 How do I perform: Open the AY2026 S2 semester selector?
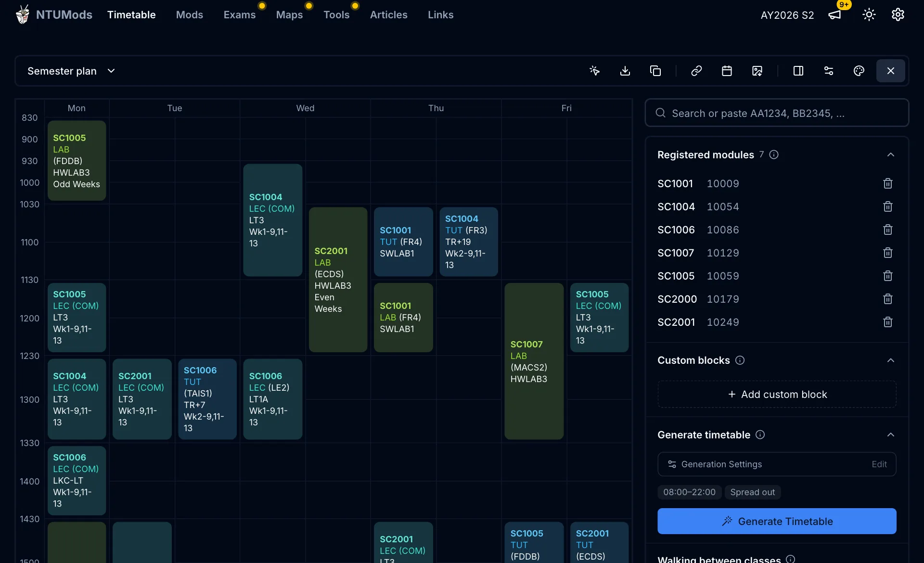(787, 15)
